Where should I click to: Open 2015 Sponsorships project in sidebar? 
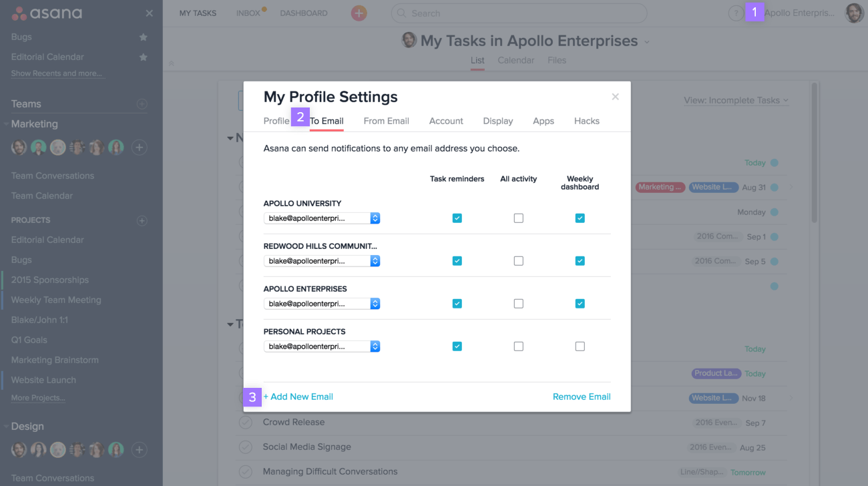coord(49,280)
